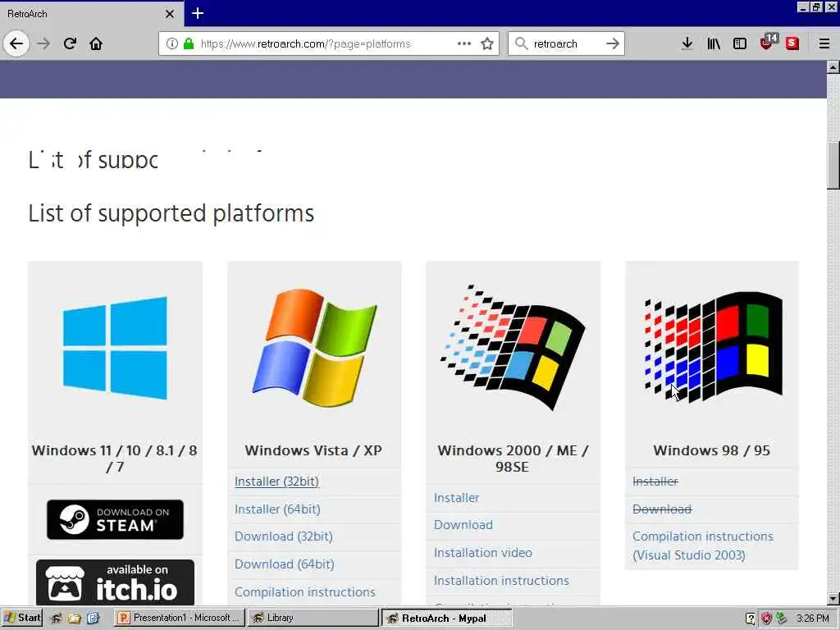Open Compilation instructions under Vista/XP

tap(305, 592)
